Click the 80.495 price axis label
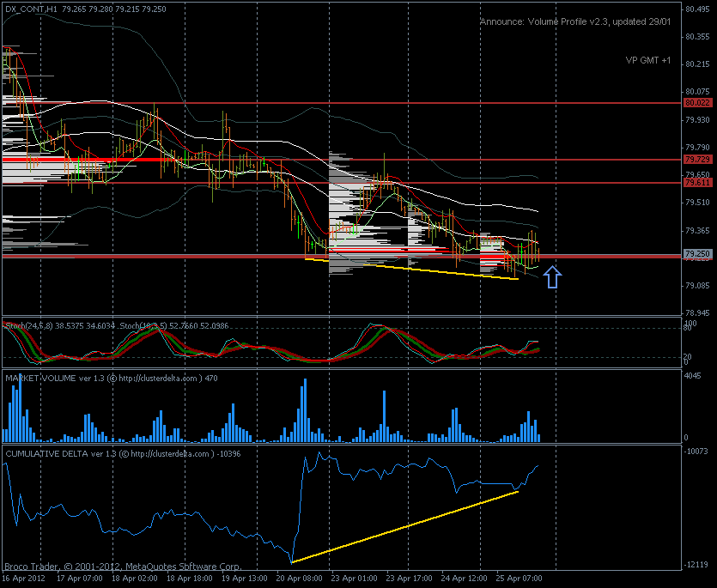 coord(697,9)
